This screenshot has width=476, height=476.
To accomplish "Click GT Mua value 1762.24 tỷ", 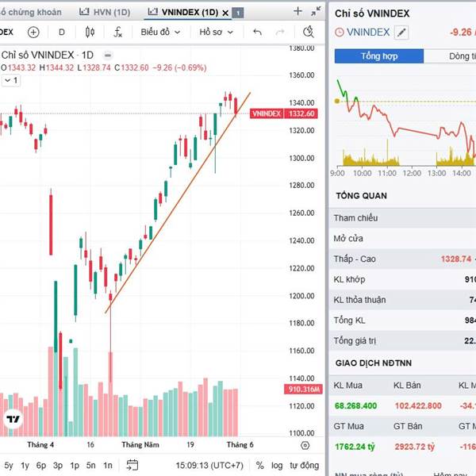I will point(355,447).
